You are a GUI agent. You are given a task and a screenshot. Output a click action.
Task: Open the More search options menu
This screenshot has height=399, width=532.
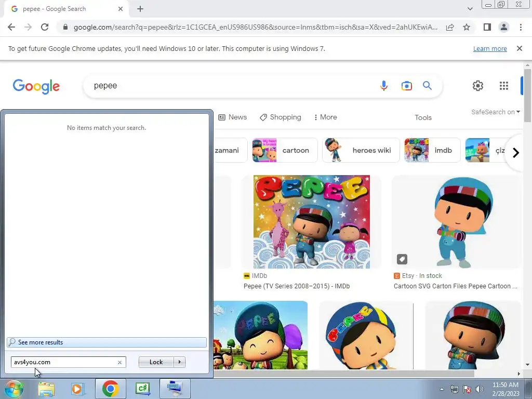[325, 117]
